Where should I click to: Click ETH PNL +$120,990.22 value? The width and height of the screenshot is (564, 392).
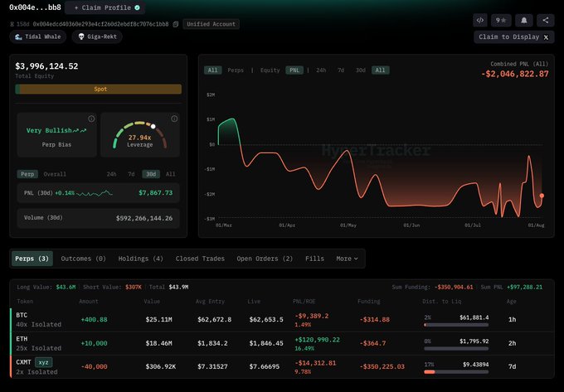[317, 340]
